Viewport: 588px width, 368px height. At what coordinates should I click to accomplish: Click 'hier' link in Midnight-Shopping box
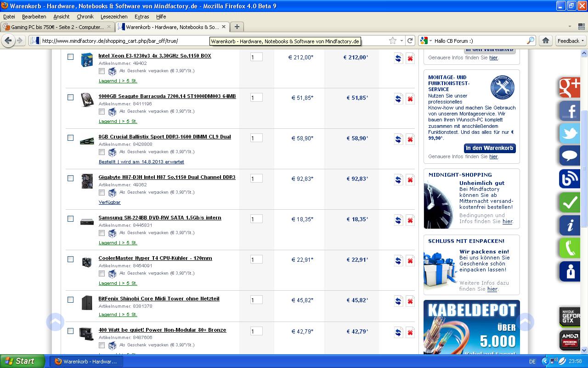[507, 221]
